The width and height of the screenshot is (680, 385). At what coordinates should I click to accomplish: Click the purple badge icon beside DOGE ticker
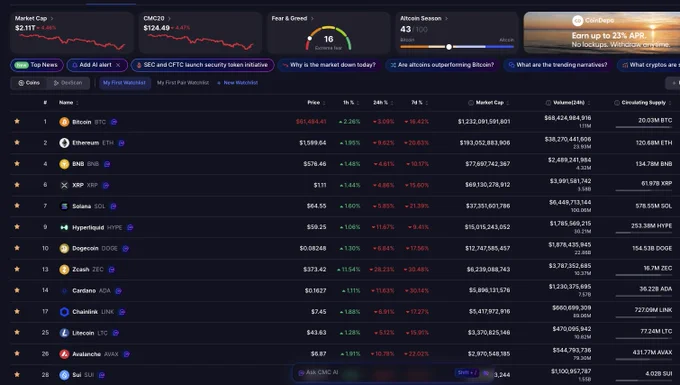tap(125, 248)
